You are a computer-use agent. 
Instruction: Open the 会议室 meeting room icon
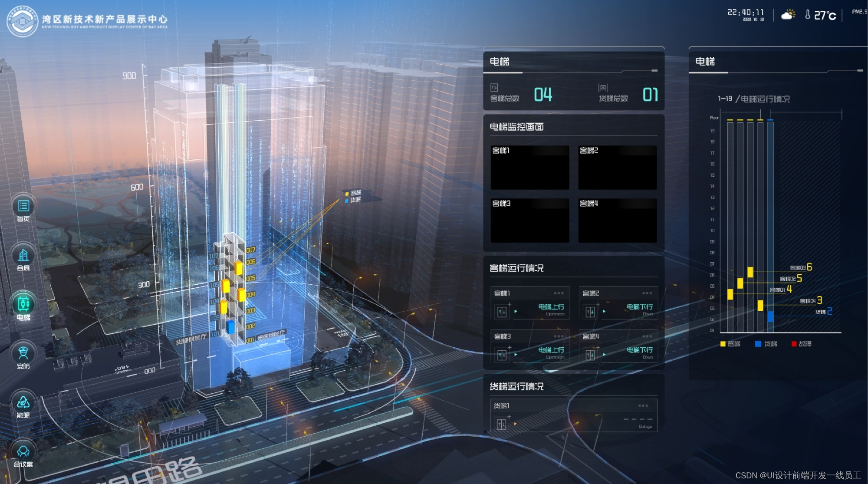pos(23,451)
